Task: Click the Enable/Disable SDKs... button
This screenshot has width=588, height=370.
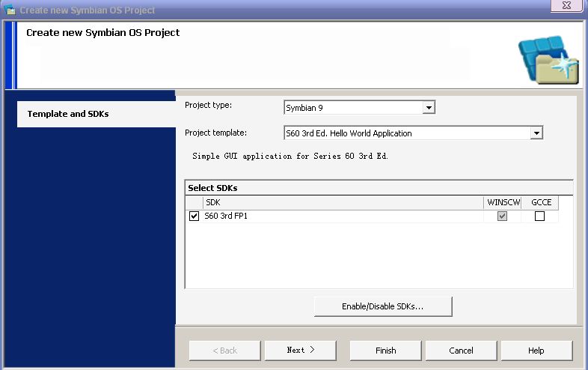Action: [383, 306]
